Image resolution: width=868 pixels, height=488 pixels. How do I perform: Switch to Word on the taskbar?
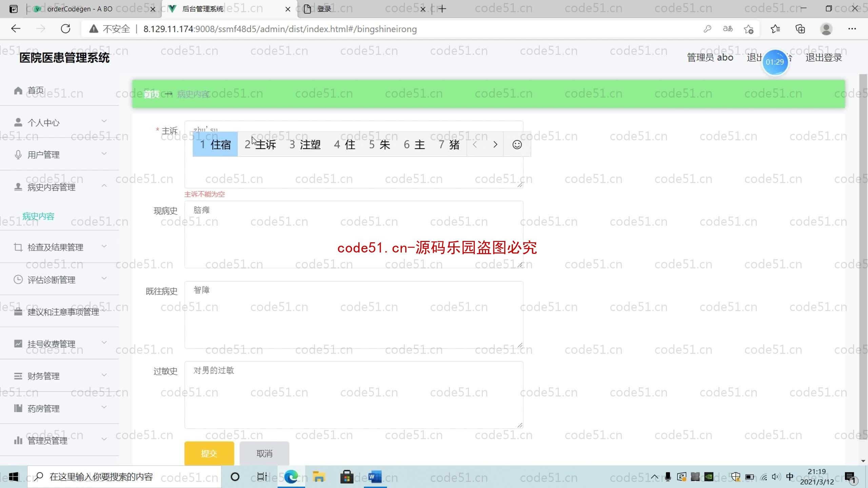375,477
